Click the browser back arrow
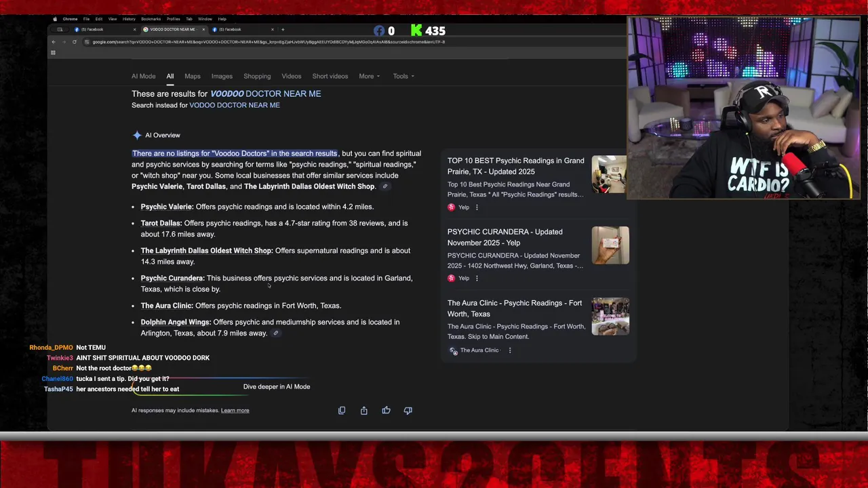This screenshot has height=488, width=868. pyautogui.click(x=54, y=42)
